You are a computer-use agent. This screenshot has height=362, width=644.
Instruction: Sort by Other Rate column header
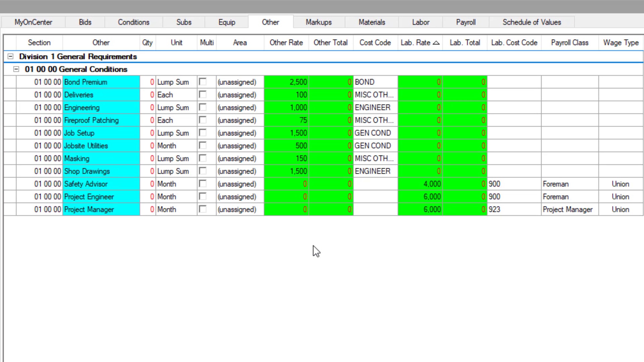point(286,43)
